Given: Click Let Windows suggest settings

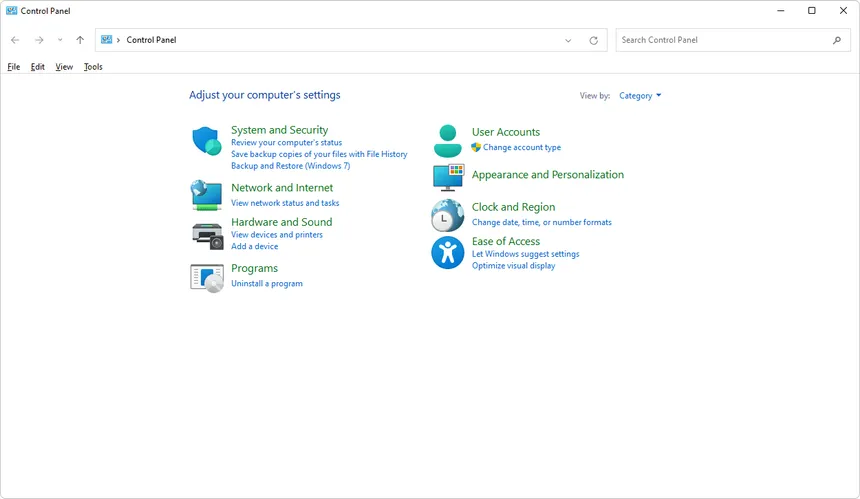Looking at the screenshot, I should [x=525, y=254].
